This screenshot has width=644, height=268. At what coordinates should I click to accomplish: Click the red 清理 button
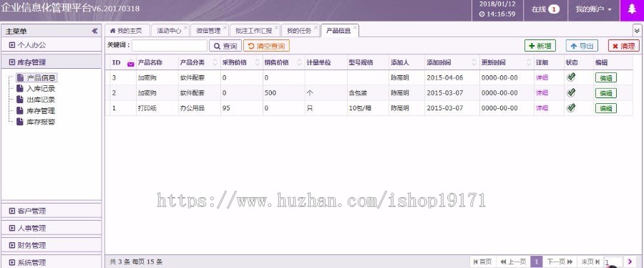(624, 46)
